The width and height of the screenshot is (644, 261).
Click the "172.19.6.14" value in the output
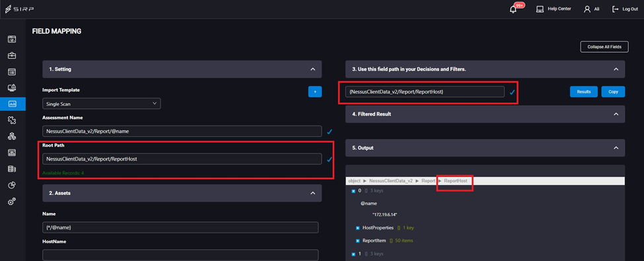coord(384,215)
